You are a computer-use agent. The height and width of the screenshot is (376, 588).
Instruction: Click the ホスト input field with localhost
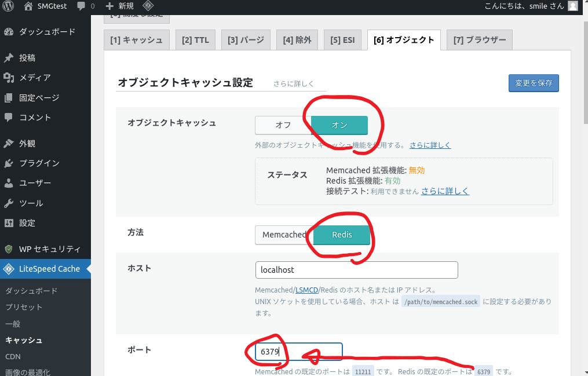pyautogui.click(x=357, y=270)
